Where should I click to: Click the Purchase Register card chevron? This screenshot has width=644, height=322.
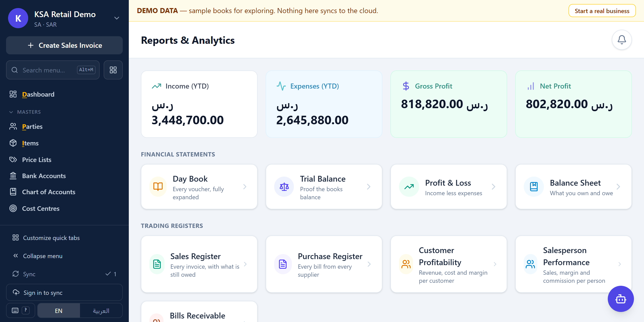point(369,264)
